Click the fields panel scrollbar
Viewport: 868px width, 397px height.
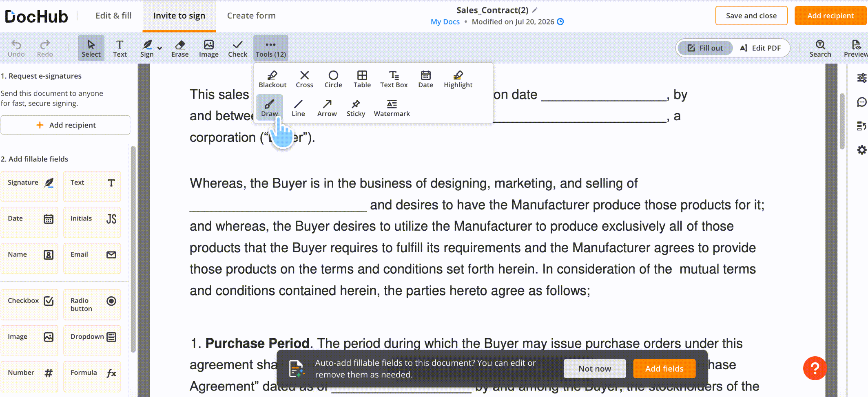[133, 249]
